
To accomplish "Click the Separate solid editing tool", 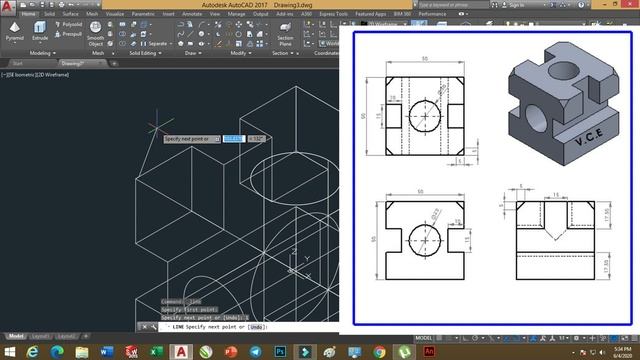I will 154,44.
